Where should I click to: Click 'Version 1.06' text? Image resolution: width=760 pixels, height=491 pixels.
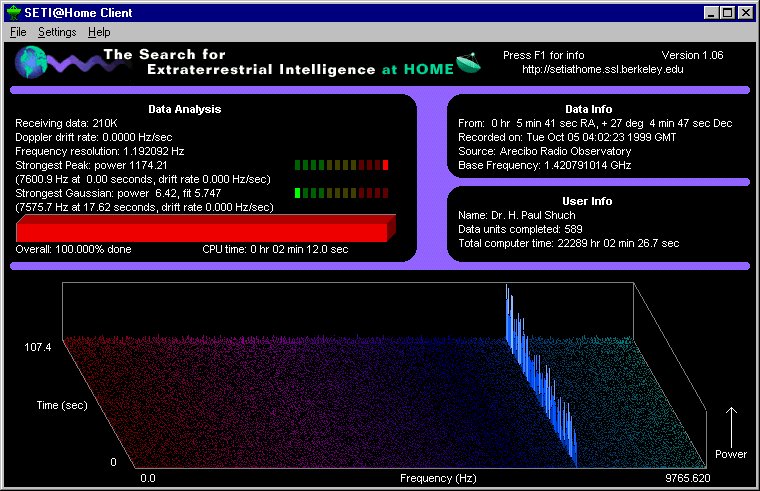(x=692, y=55)
